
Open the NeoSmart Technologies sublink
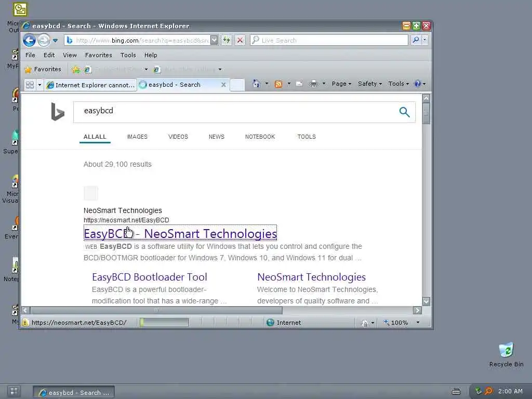point(312,277)
